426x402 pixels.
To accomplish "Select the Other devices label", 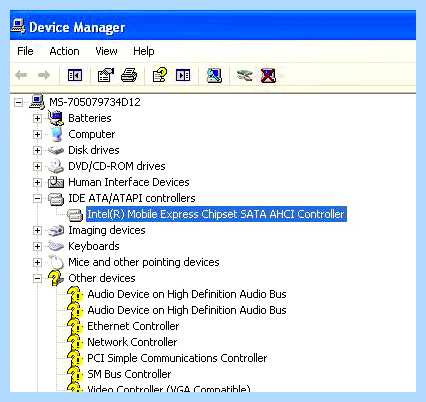I will point(102,278).
